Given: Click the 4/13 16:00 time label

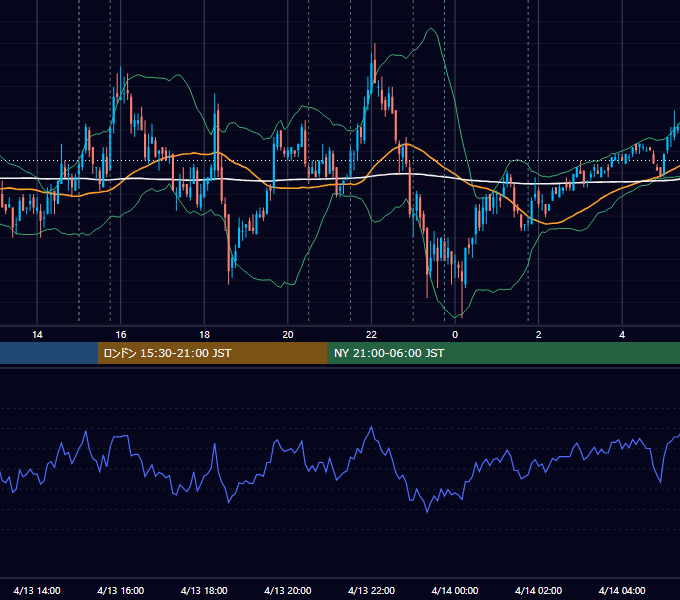Looking at the screenshot, I should 121,590.
